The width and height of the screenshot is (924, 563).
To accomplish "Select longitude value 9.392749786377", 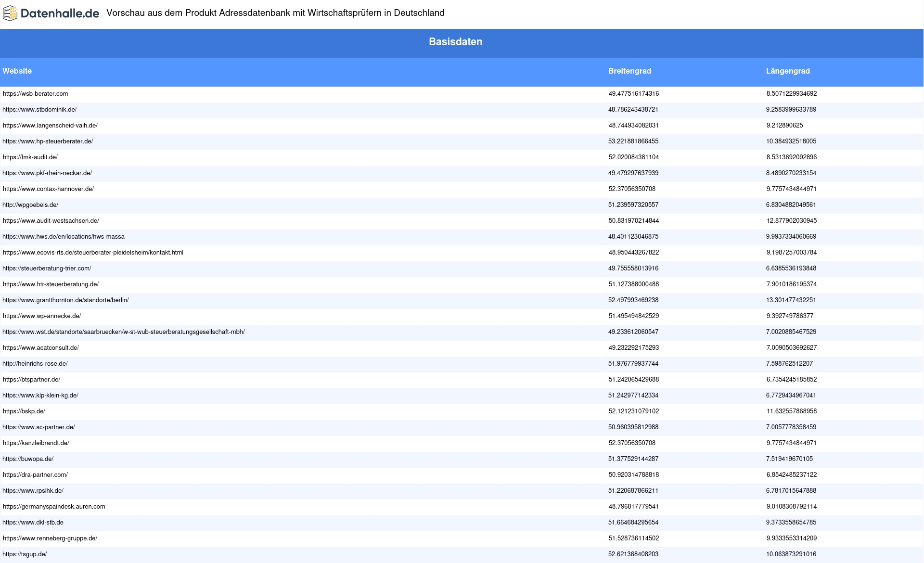I will coord(790,316).
